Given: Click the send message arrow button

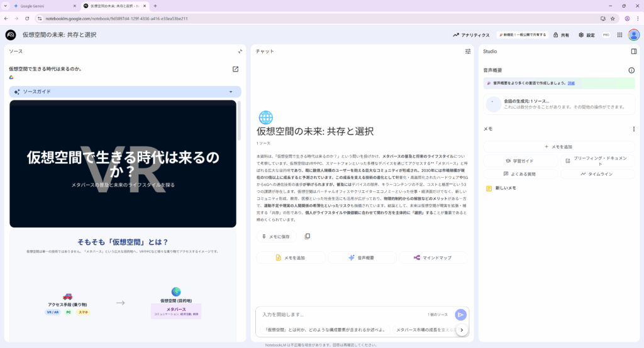Looking at the screenshot, I should point(460,315).
